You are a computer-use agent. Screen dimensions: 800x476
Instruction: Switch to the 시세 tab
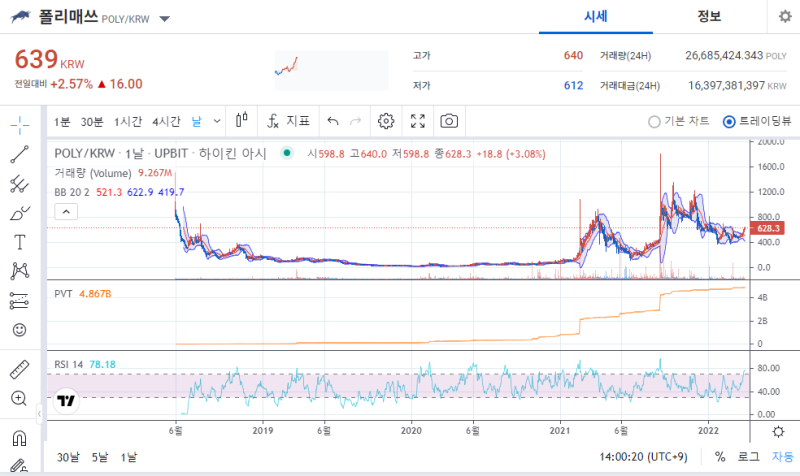click(x=595, y=17)
